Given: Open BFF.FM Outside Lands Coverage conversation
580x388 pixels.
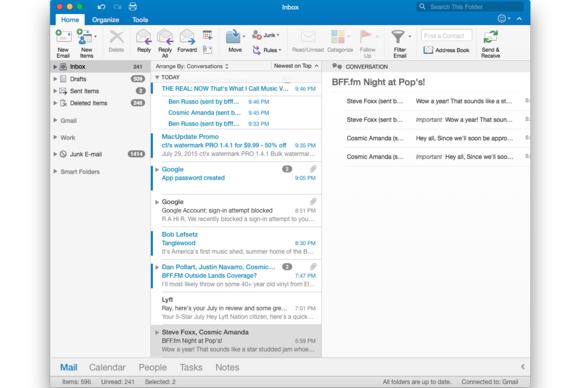Looking at the screenshot, I should pos(236,276).
